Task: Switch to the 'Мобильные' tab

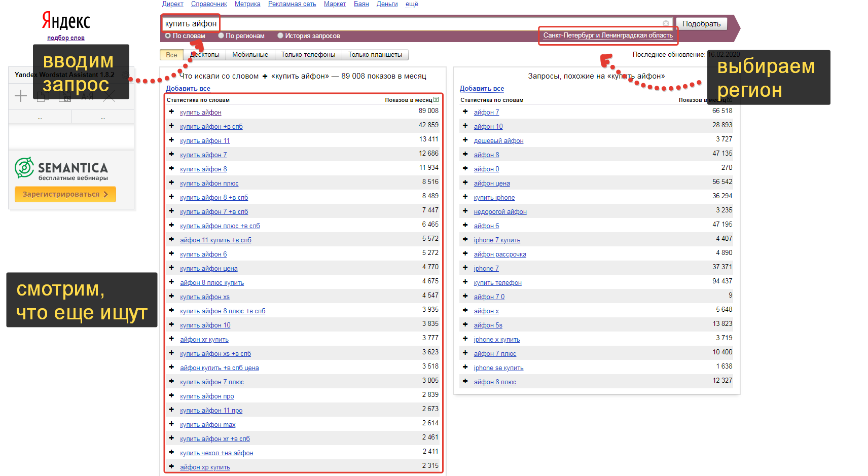Action: tap(250, 55)
